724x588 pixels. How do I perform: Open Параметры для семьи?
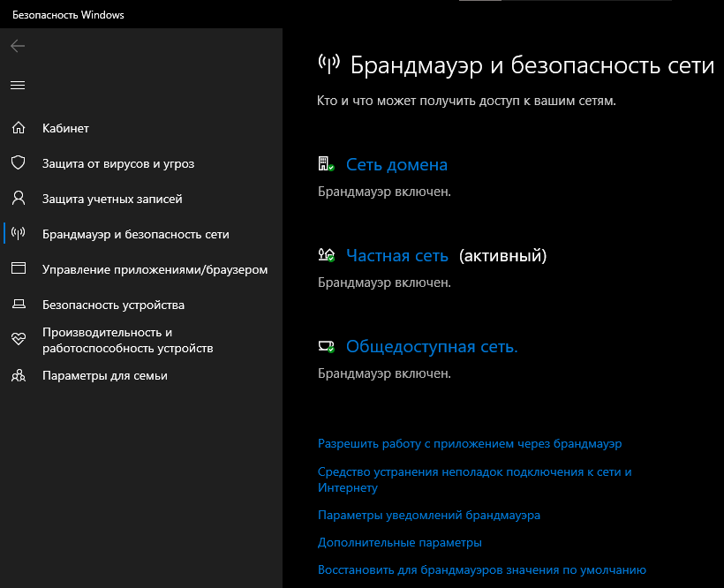(x=105, y=376)
